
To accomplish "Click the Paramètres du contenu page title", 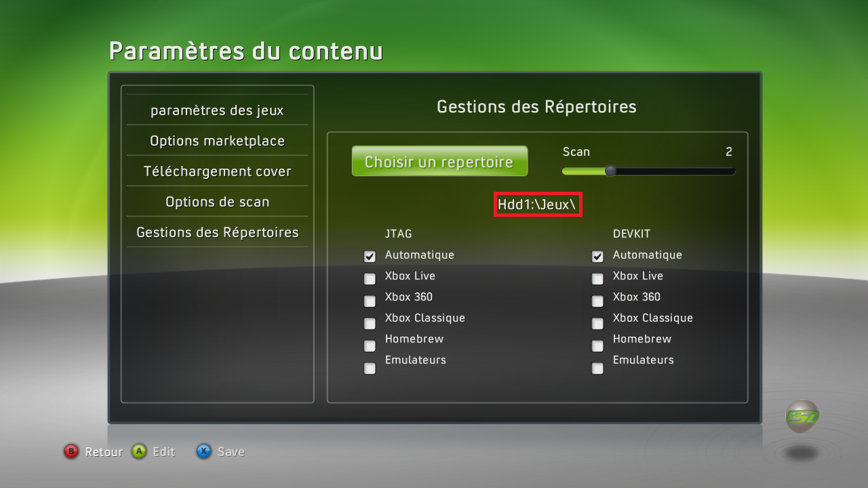I will (x=245, y=51).
